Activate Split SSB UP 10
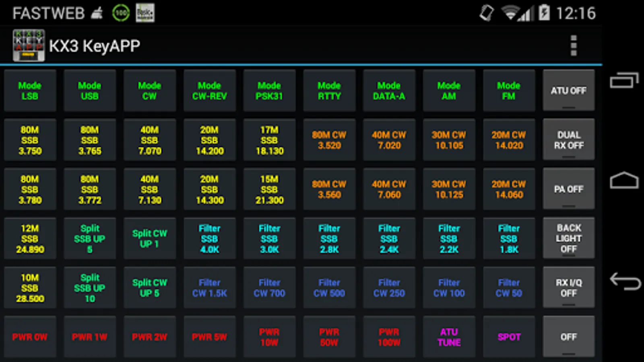644x362 pixels. coord(90,288)
